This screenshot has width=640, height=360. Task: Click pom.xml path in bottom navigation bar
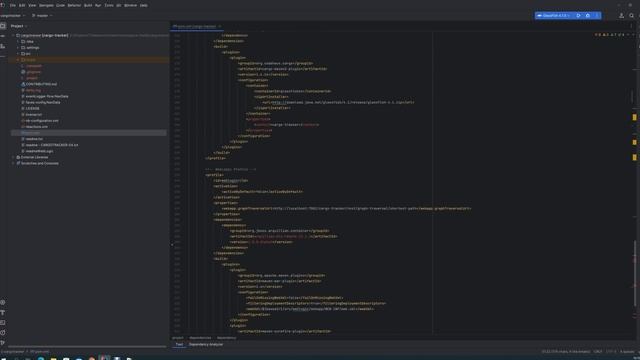point(39,351)
